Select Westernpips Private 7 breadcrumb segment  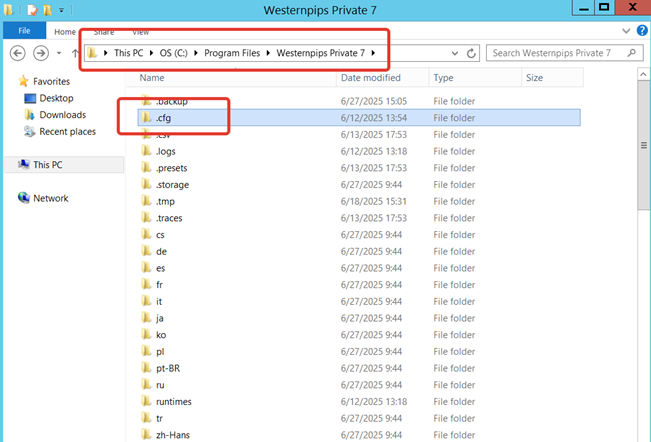tap(321, 53)
